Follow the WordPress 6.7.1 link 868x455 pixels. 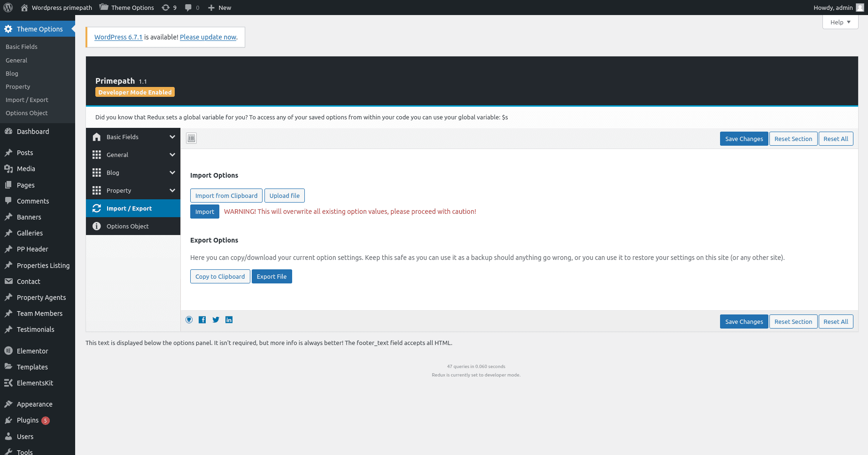coord(118,37)
